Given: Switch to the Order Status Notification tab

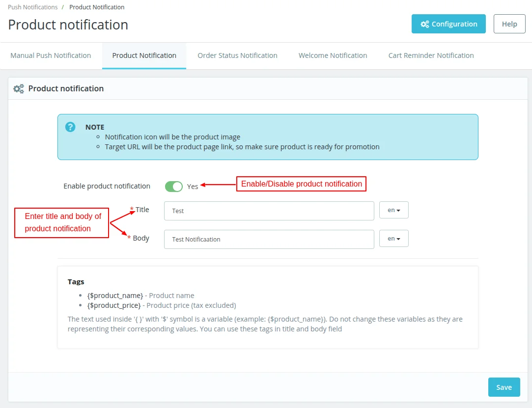Looking at the screenshot, I should click(x=237, y=55).
